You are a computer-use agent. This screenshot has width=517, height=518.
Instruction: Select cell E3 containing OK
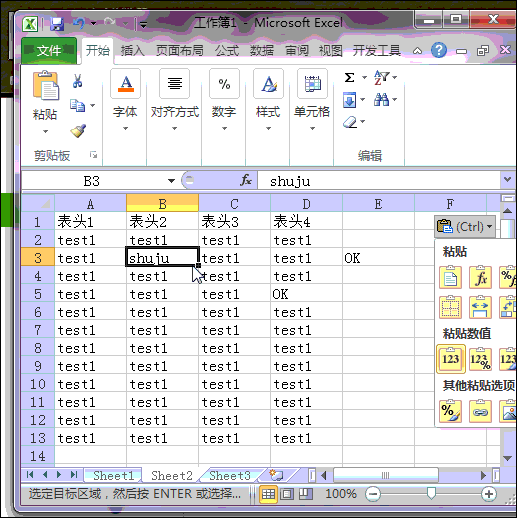point(378,258)
